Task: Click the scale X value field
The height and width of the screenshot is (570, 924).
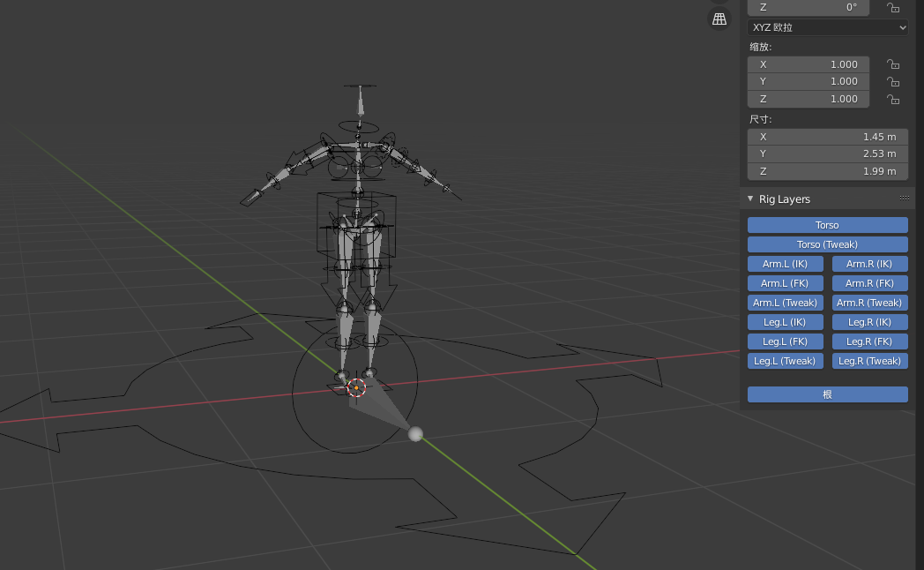Action: 808,64
